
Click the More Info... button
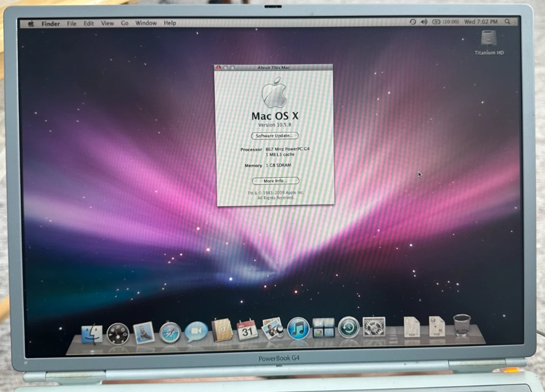[x=275, y=181]
